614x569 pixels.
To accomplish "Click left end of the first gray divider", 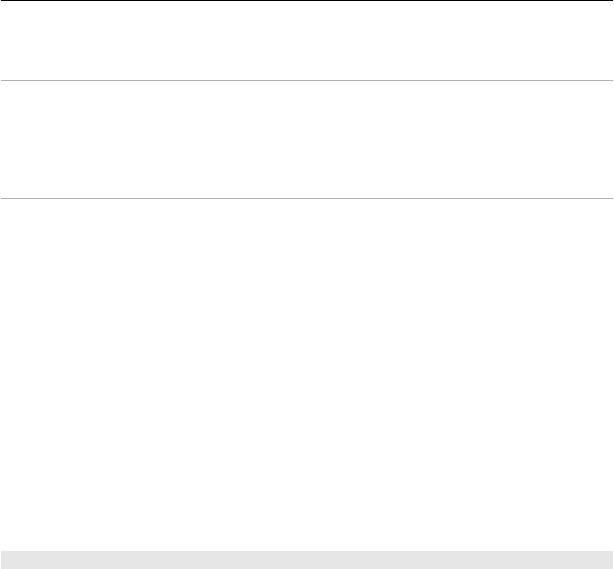I will point(5,82).
